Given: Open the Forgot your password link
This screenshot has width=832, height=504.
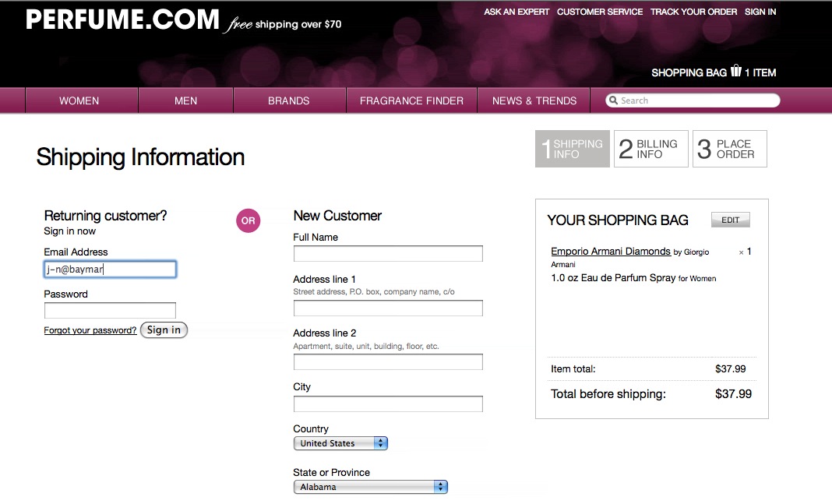Looking at the screenshot, I should pyautogui.click(x=90, y=330).
